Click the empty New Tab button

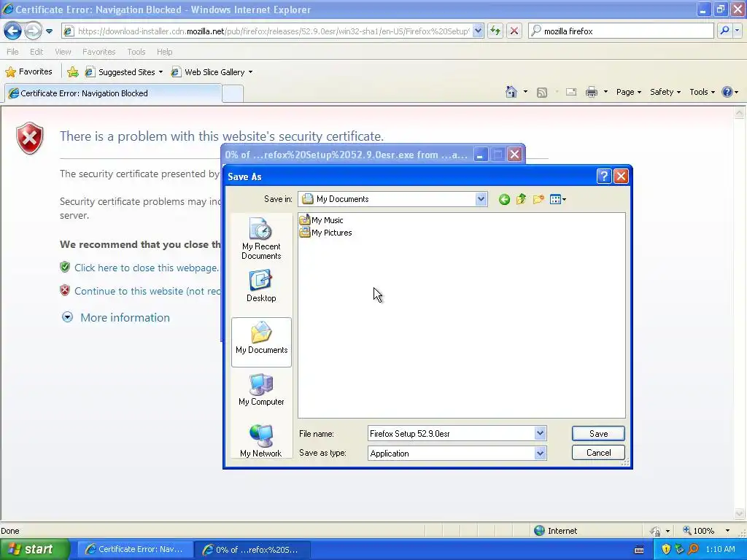click(x=233, y=94)
